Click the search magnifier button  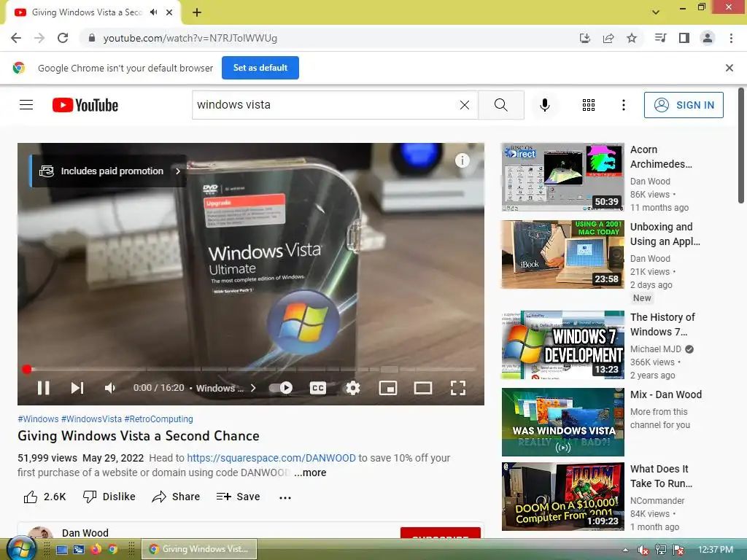coord(500,105)
